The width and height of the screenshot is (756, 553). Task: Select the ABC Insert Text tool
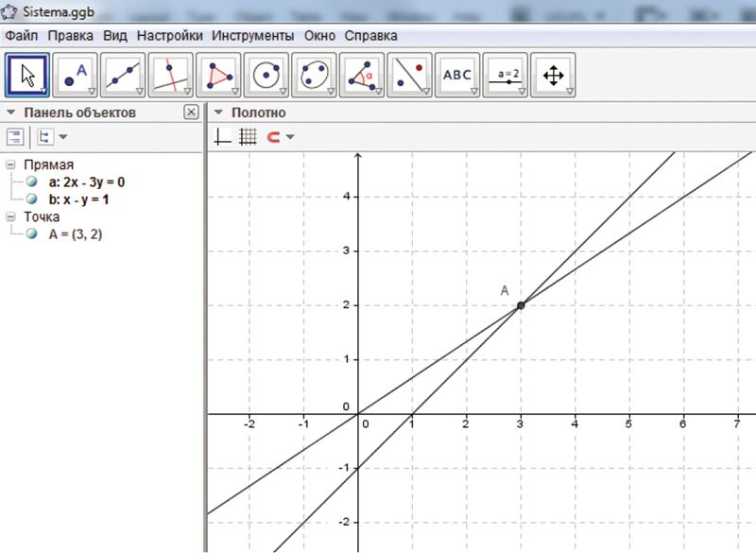click(x=457, y=76)
